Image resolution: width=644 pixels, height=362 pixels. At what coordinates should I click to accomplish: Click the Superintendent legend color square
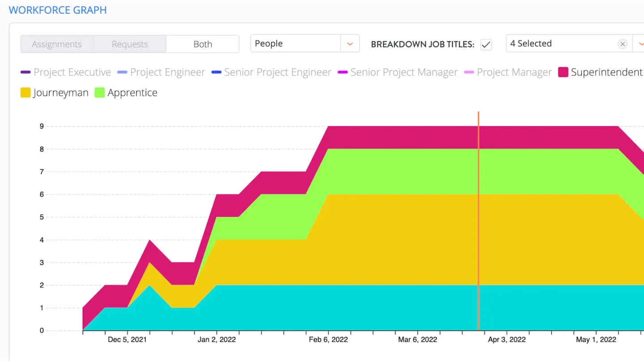point(563,72)
